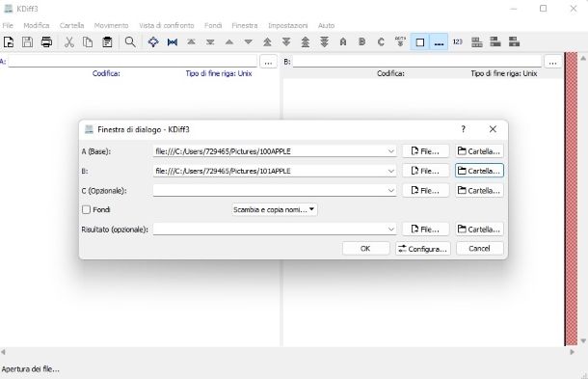
Task: Click the Copy toolbar icon
Action: [88, 42]
